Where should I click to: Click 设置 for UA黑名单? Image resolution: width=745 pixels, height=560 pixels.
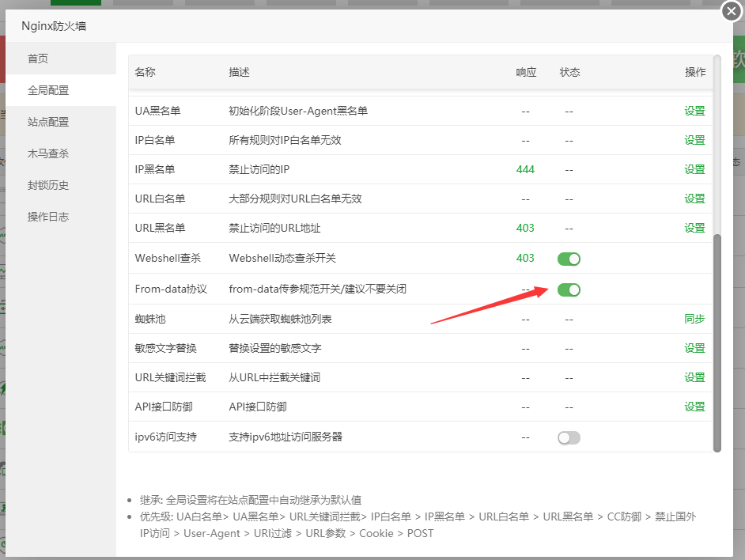(694, 112)
